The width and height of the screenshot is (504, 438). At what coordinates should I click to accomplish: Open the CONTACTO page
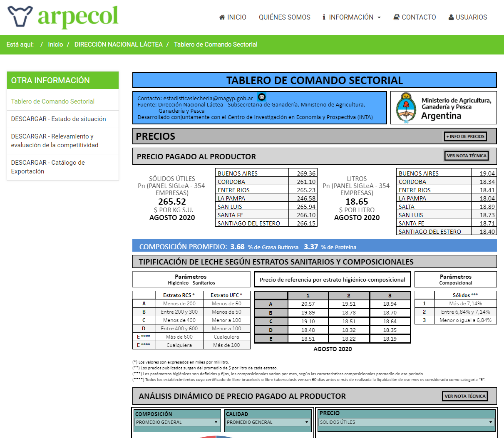[x=415, y=17]
